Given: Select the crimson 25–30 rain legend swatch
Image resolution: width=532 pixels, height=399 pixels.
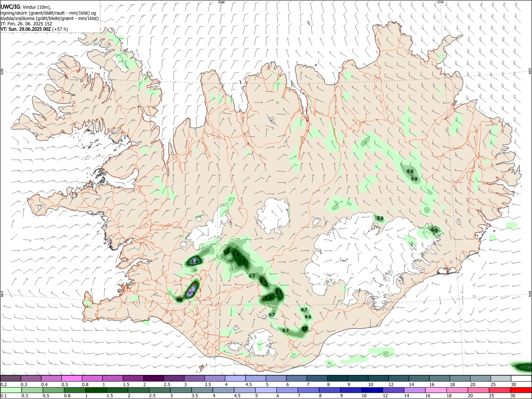Looking at the screenshot, I should click(500, 390).
